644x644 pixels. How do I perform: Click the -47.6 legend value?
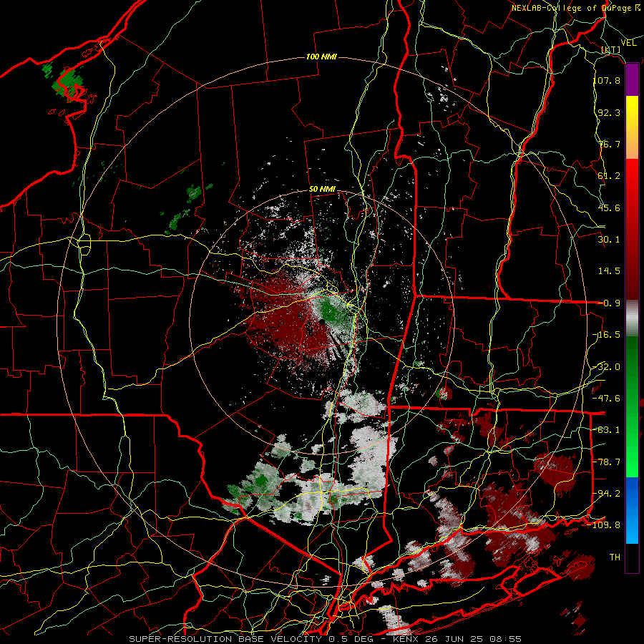(606, 398)
